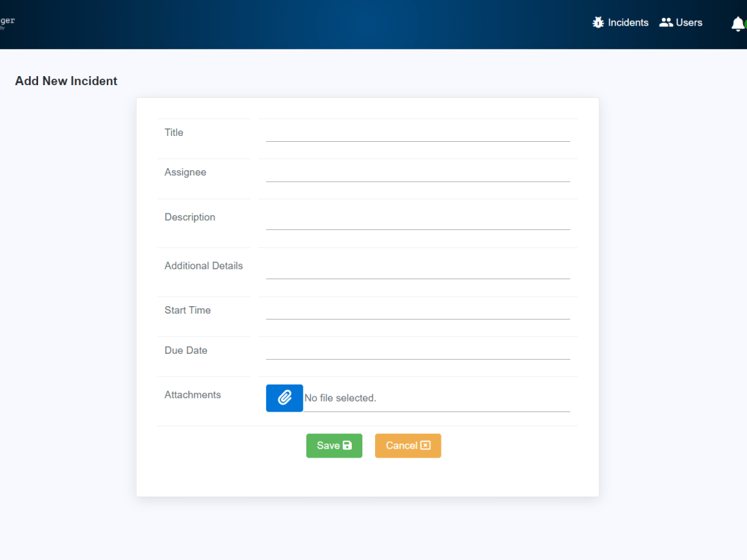Open the Start Time field
The height and width of the screenshot is (560, 747).
[418, 314]
